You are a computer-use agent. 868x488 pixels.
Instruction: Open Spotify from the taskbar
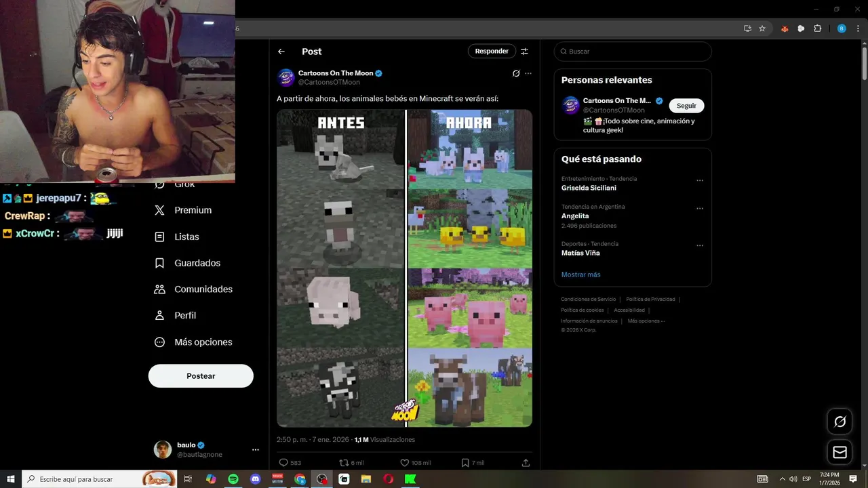click(233, 479)
